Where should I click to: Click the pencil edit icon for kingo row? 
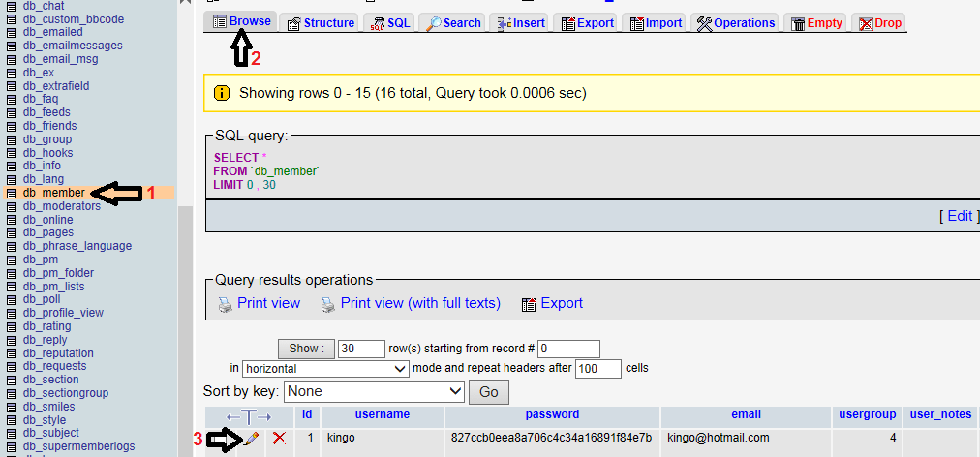pyautogui.click(x=251, y=439)
